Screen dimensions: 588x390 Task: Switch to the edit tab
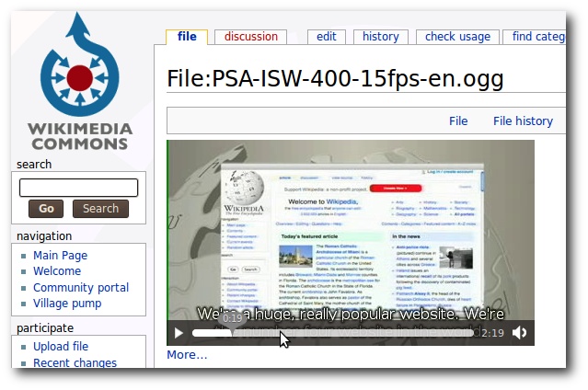(x=327, y=37)
